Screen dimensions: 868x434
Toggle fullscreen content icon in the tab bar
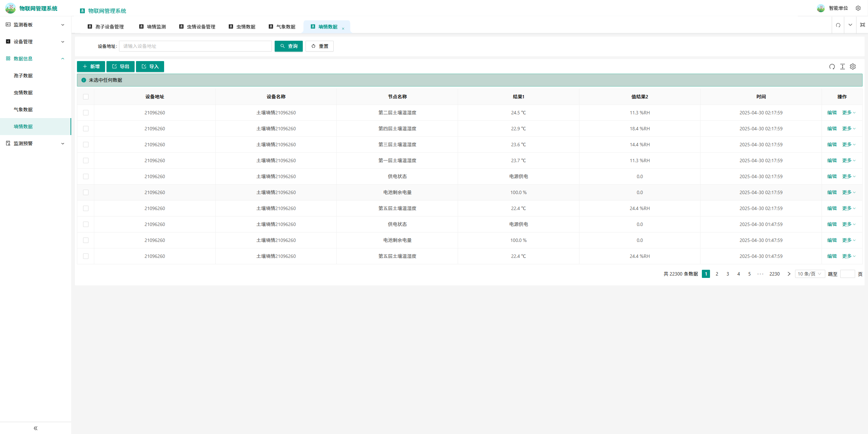[x=862, y=25]
